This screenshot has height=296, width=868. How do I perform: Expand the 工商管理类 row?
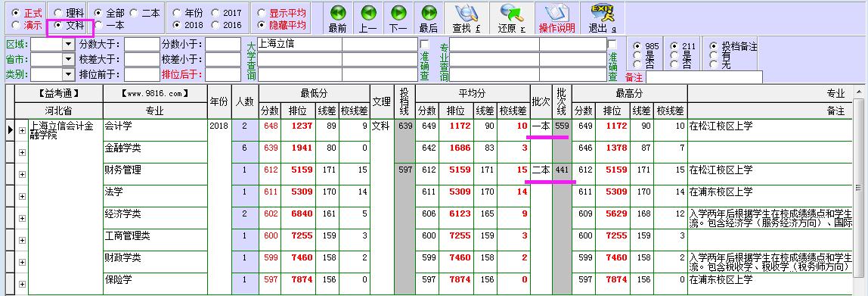22,240
